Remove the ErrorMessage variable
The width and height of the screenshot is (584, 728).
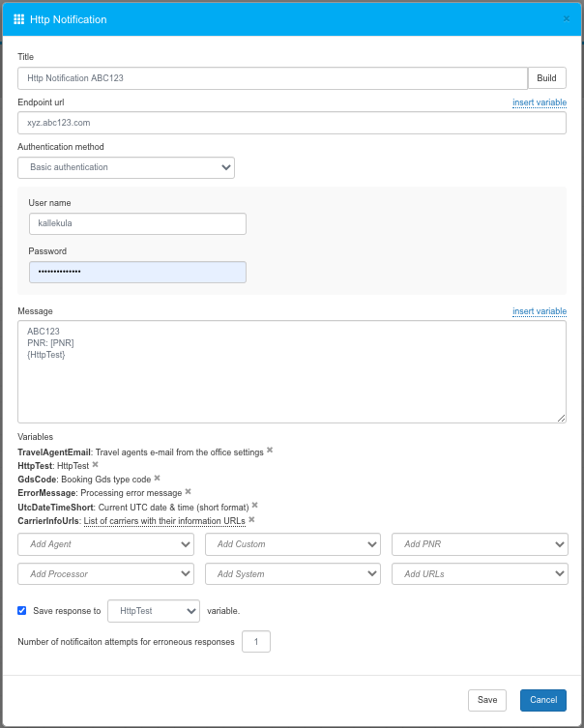pos(188,491)
